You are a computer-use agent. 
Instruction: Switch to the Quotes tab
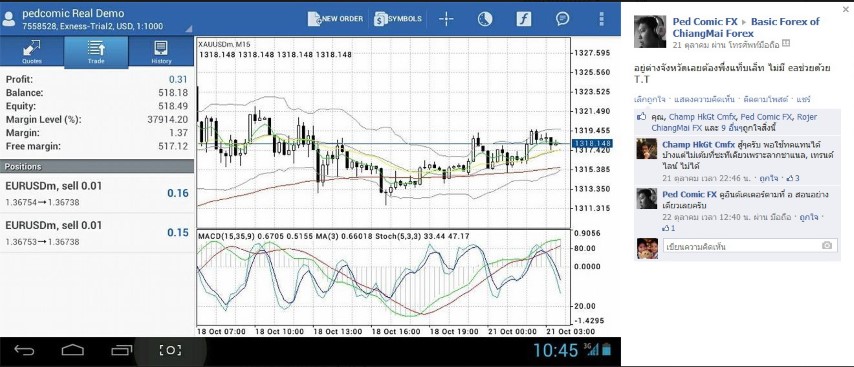pos(32,52)
